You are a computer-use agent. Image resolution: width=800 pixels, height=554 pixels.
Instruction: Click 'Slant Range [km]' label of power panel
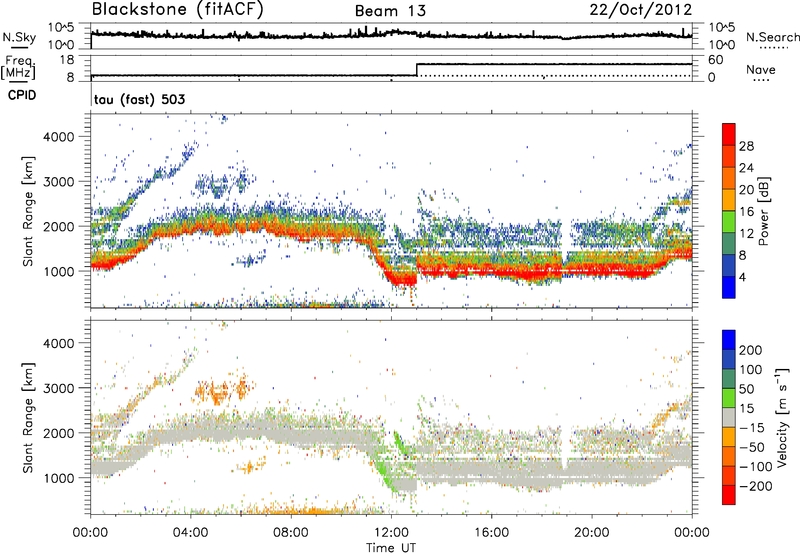pyautogui.click(x=28, y=211)
